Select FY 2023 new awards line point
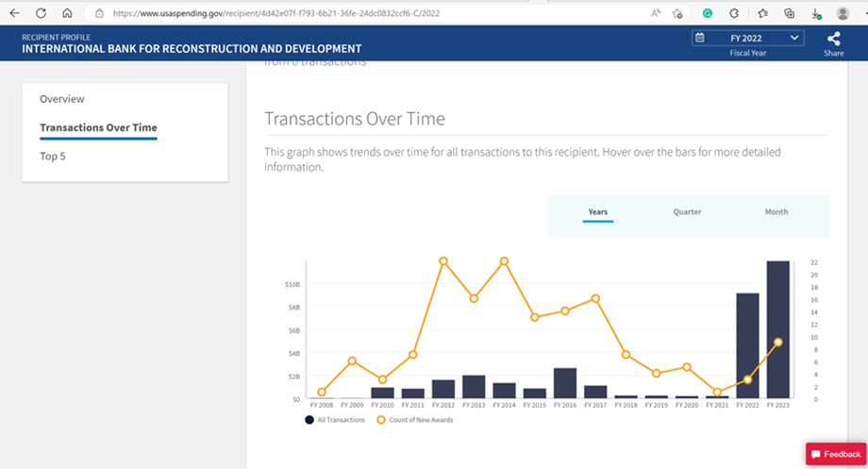 click(777, 343)
